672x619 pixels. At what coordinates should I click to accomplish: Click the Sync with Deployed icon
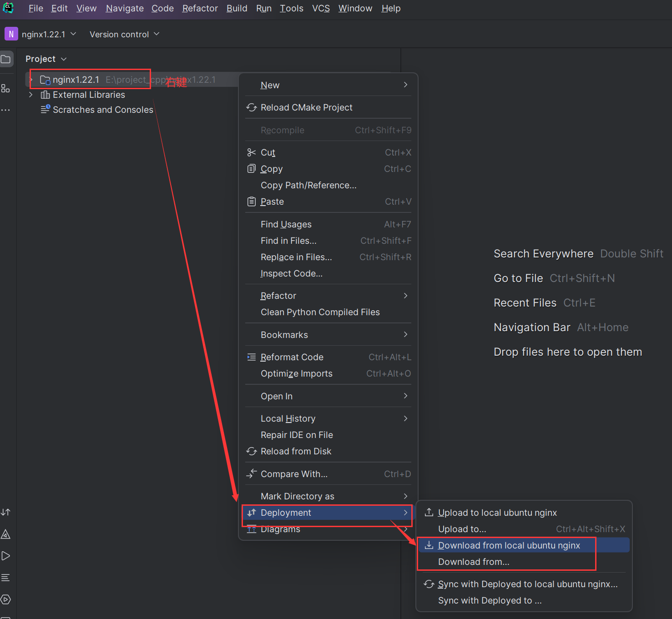click(429, 584)
